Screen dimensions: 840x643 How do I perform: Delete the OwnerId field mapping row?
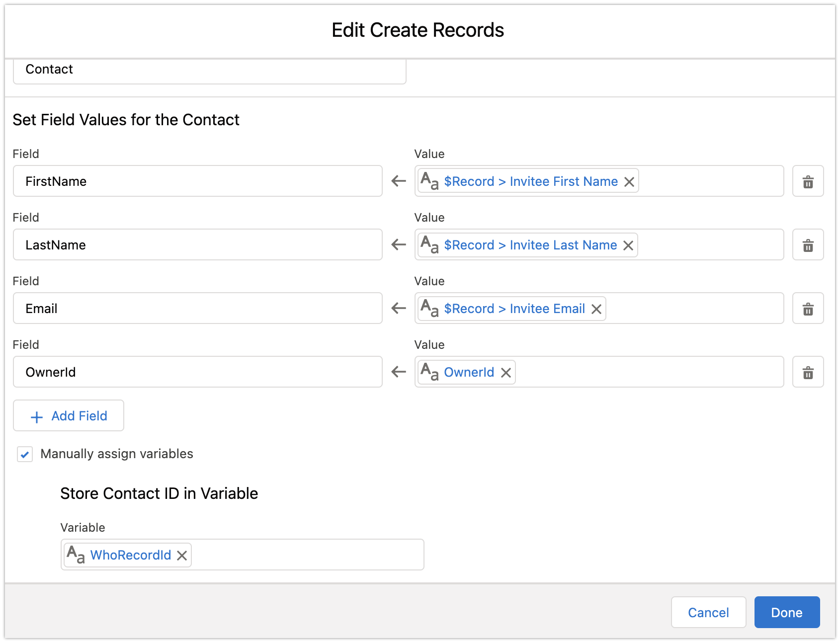point(808,372)
